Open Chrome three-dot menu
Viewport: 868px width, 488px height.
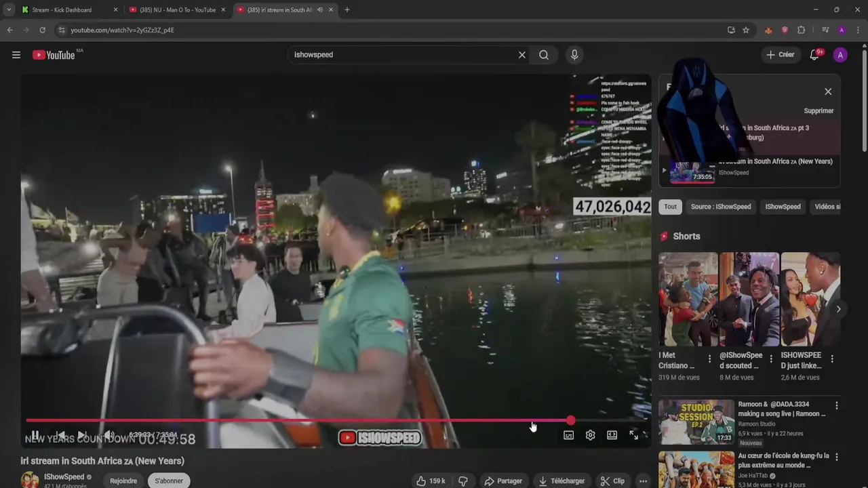(858, 30)
